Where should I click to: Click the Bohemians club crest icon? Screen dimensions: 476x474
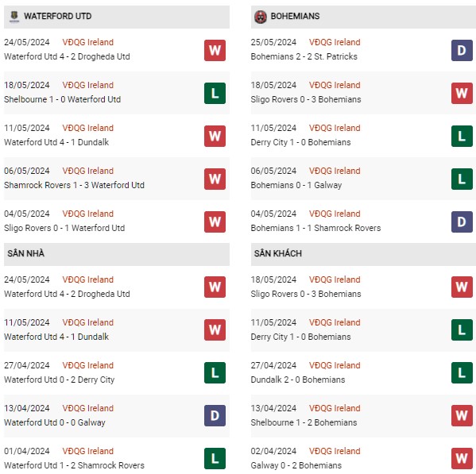(x=261, y=17)
